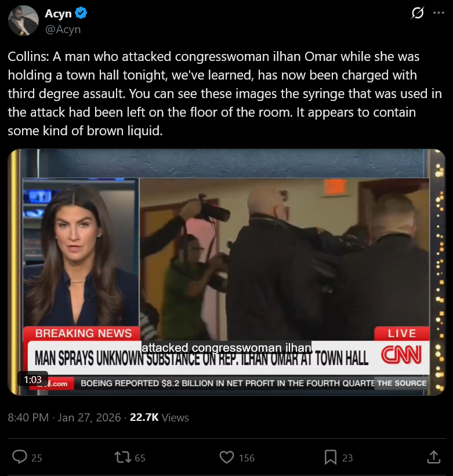
Task: Click the tweet text about Ilhan Omar
Action: click(224, 93)
